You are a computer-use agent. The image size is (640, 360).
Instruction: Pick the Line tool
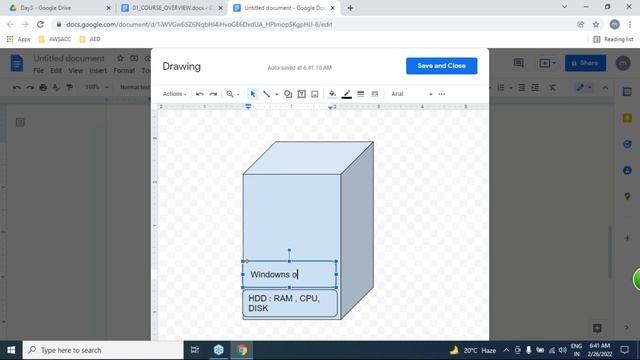[267, 94]
